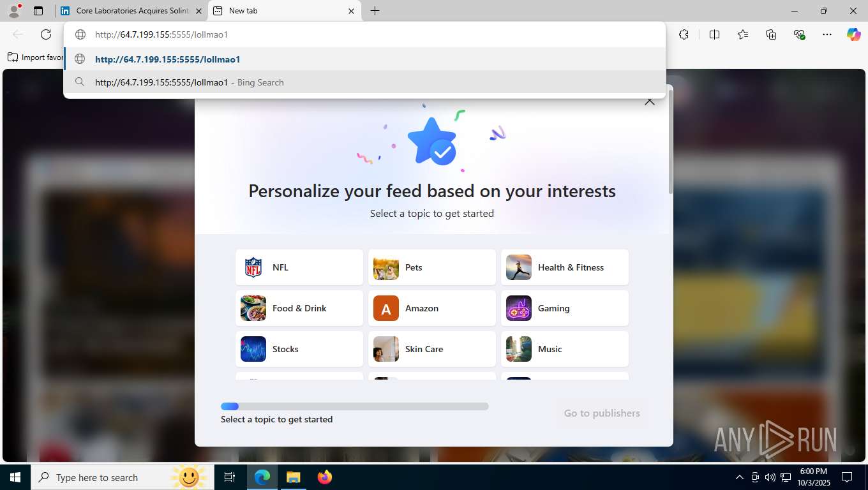Select the Food & Drink topic card
Image resolution: width=868 pixels, height=490 pixels.
tap(299, 308)
